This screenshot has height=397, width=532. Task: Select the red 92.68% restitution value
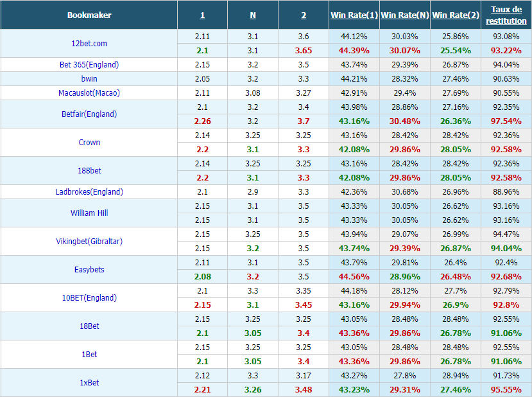(506, 277)
